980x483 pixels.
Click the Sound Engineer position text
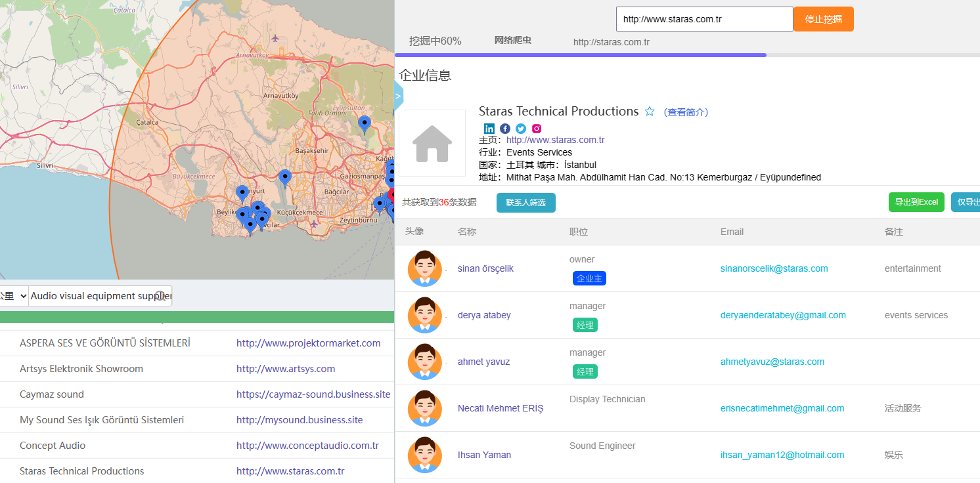[602, 446]
